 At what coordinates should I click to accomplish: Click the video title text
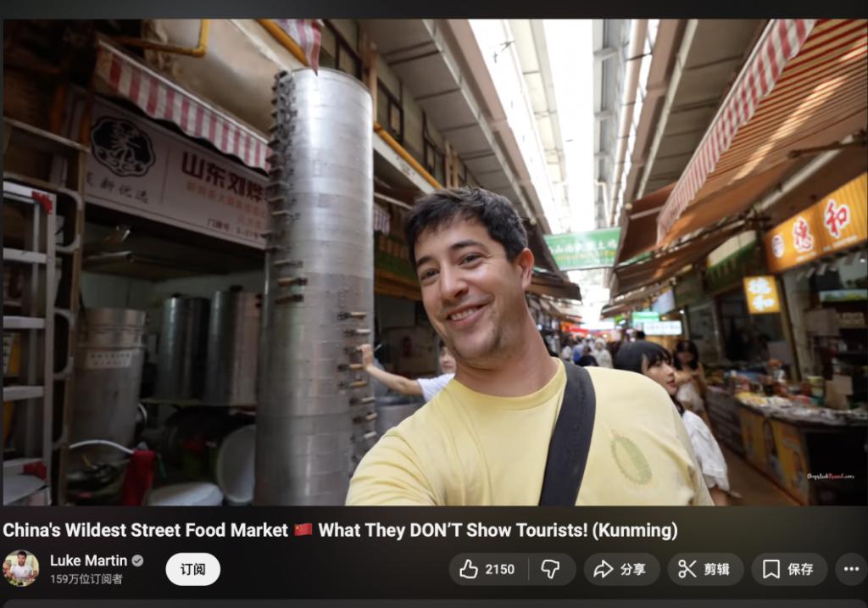(x=339, y=531)
